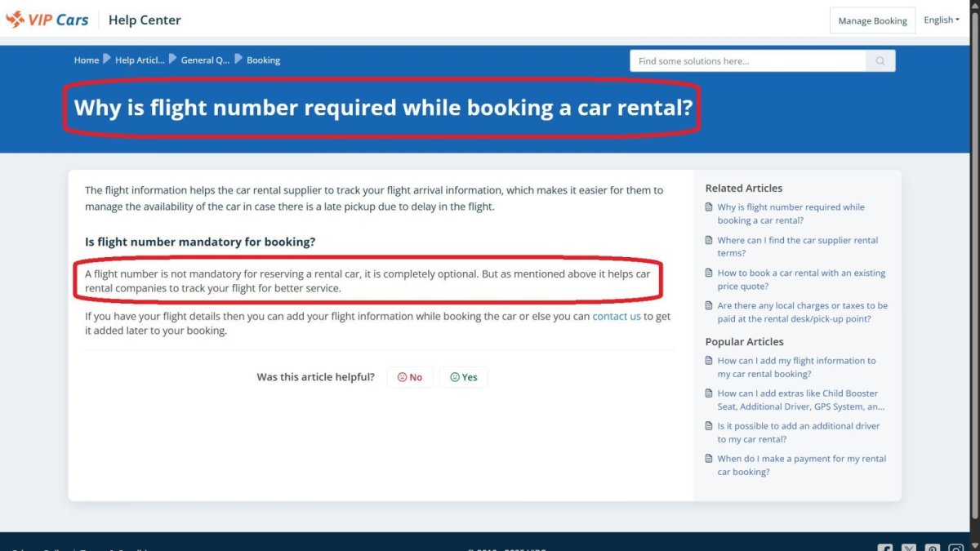Click document icon beside 'Where can I find the car supplier rental terms?'
The image size is (980, 551).
pos(709,241)
